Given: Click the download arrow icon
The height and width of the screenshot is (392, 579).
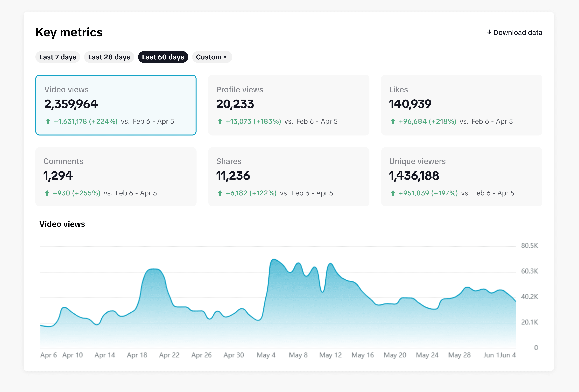Looking at the screenshot, I should coord(489,33).
